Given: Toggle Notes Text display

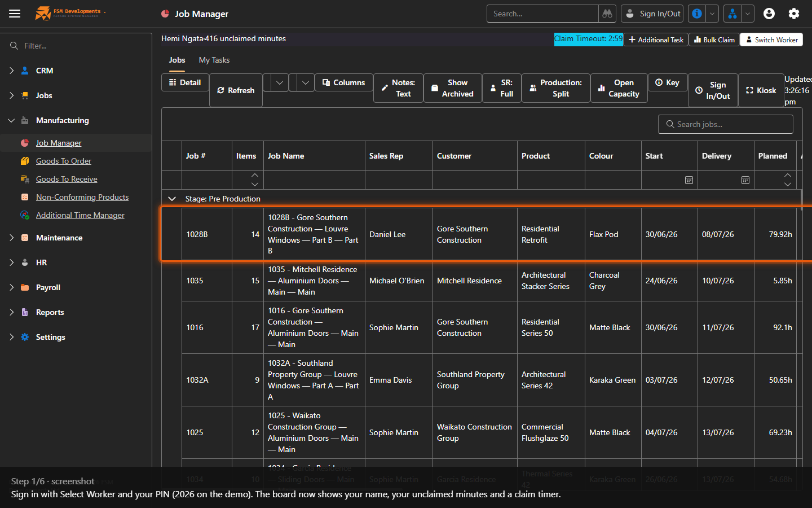Looking at the screenshot, I should [398, 88].
